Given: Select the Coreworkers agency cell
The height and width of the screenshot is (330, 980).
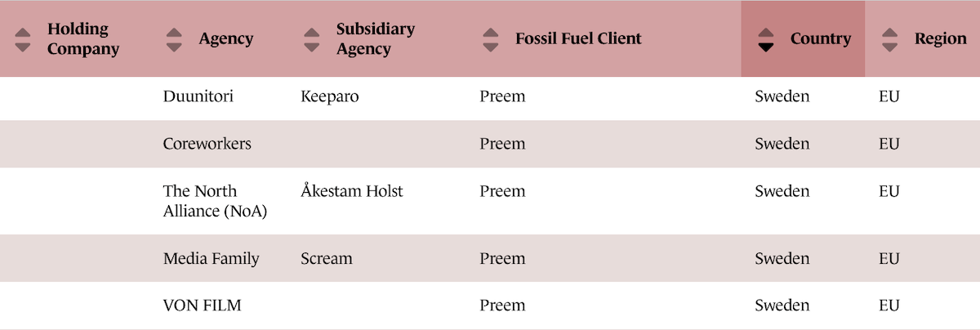Looking at the screenshot, I should pyautogui.click(x=207, y=144).
